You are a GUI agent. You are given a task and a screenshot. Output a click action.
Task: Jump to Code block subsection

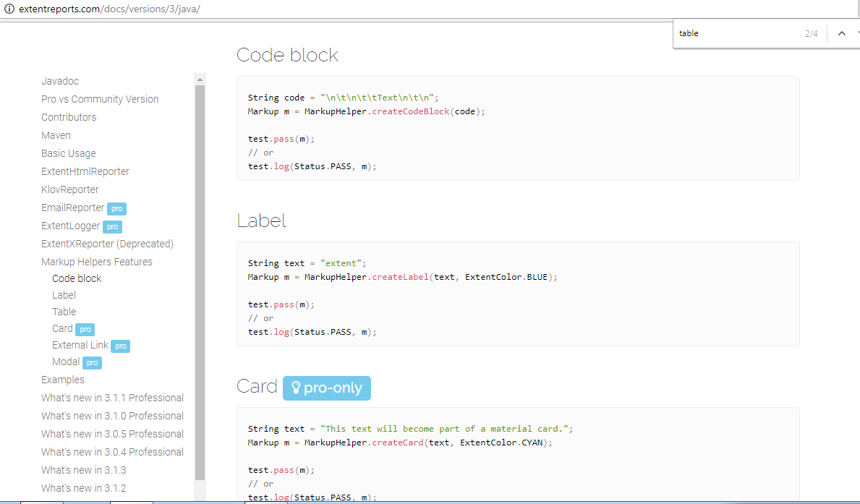click(x=77, y=278)
